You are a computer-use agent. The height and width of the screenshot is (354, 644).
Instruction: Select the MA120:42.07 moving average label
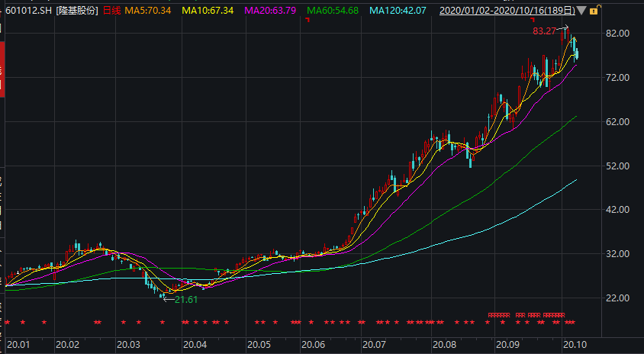[397, 11]
